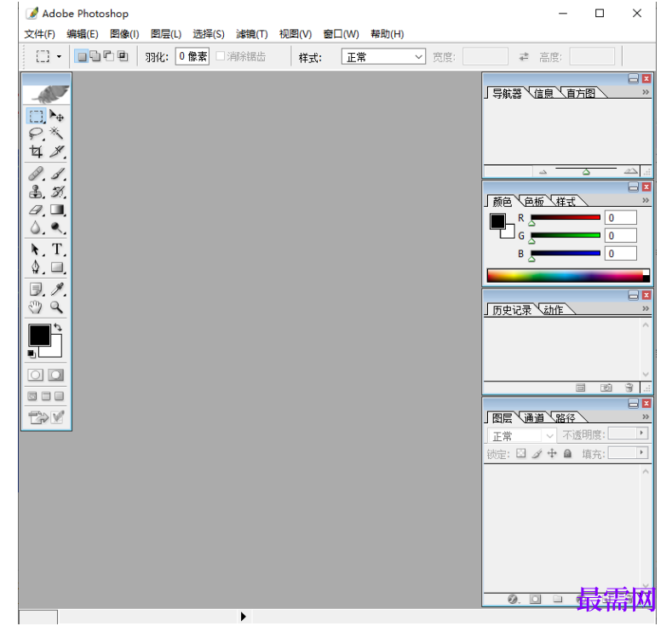Image resolution: width=672 pixels, height=626 pixels.
Task: Switch to Quick Mask mode
Action: point(55,375)
